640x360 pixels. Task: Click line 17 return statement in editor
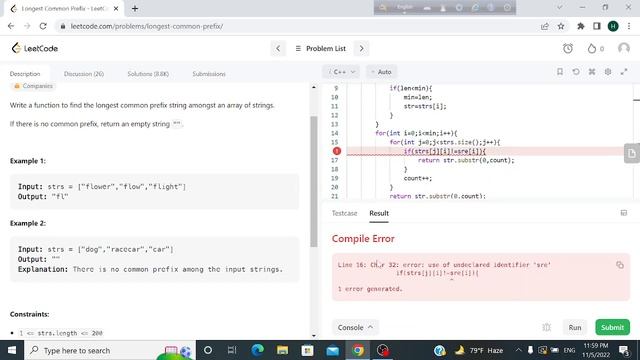click(x=466, y=160)
